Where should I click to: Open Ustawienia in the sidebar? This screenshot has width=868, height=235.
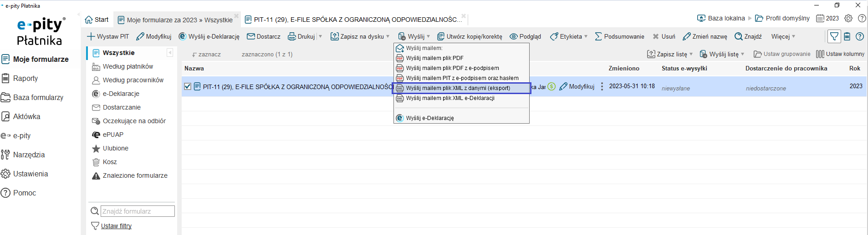(25, 174)
